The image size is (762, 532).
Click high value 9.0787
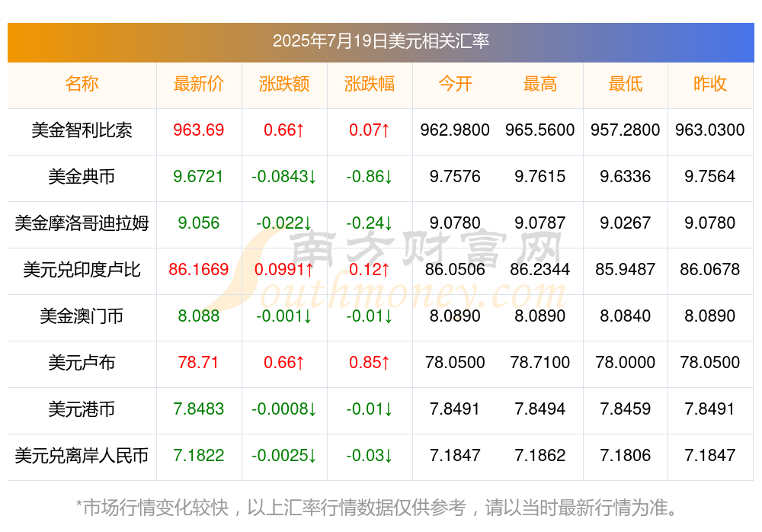click(x=540, y=223)
